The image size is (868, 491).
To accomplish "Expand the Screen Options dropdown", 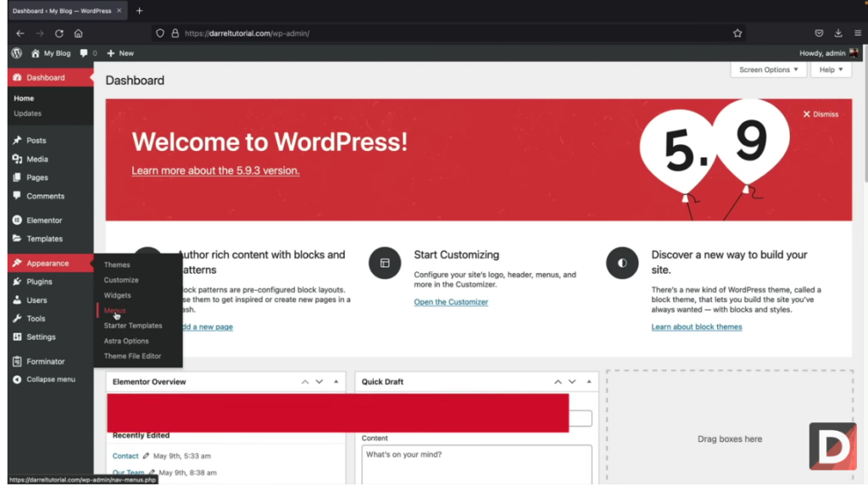I will tap(768, 70).
